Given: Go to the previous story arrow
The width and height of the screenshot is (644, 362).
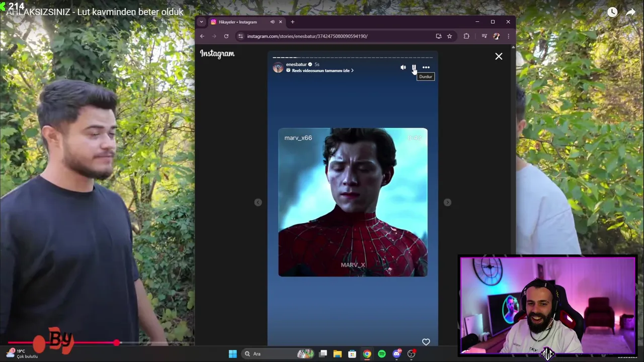Looking at the screenshot, I should click(258, 202).
